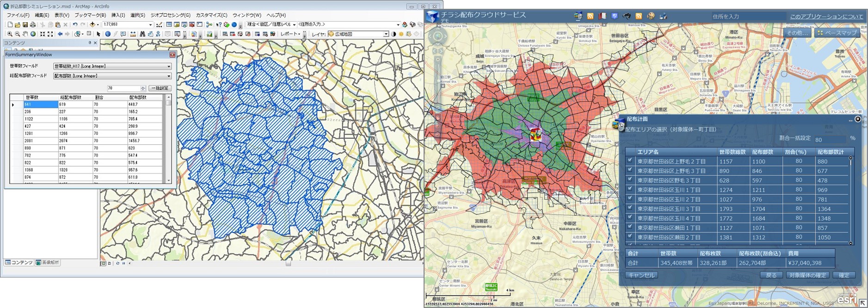Click the palette icon in web header
Screen dimensions: 868x308
651,16
